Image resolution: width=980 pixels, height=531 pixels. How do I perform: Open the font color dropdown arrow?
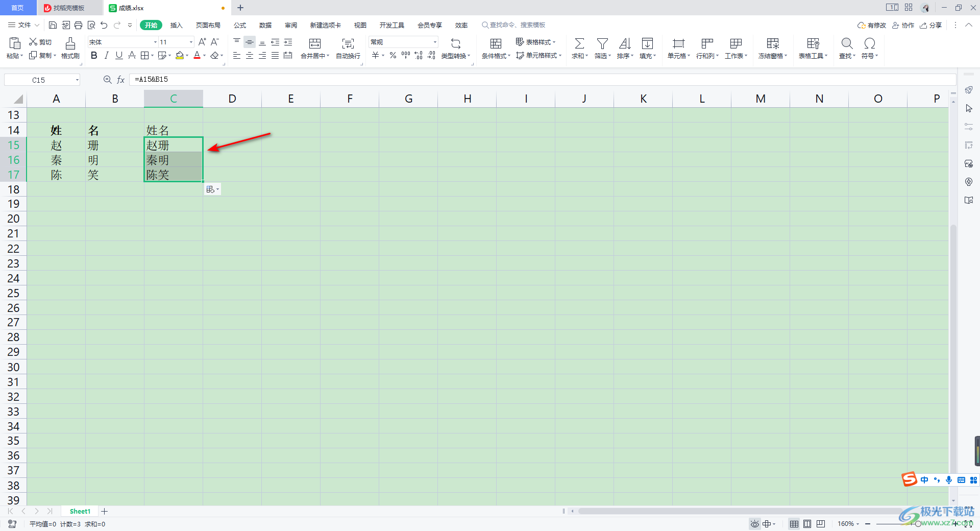click(x=204, y=55)
